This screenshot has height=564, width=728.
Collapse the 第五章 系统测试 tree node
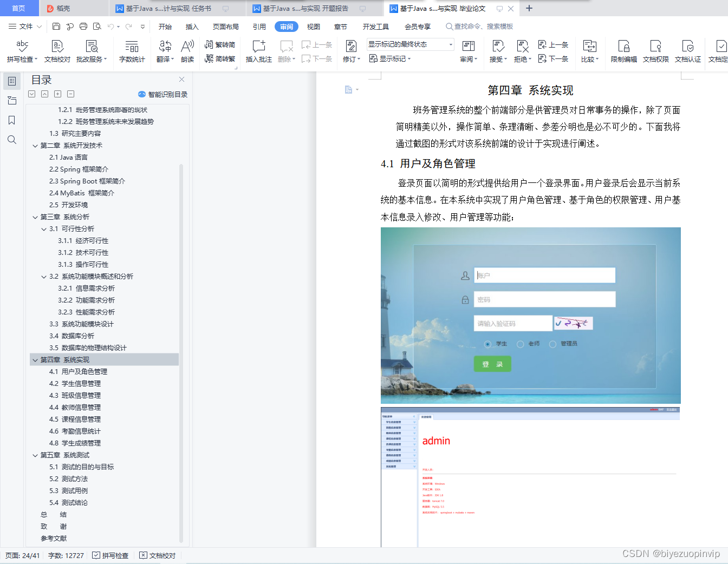click(35, 455)
